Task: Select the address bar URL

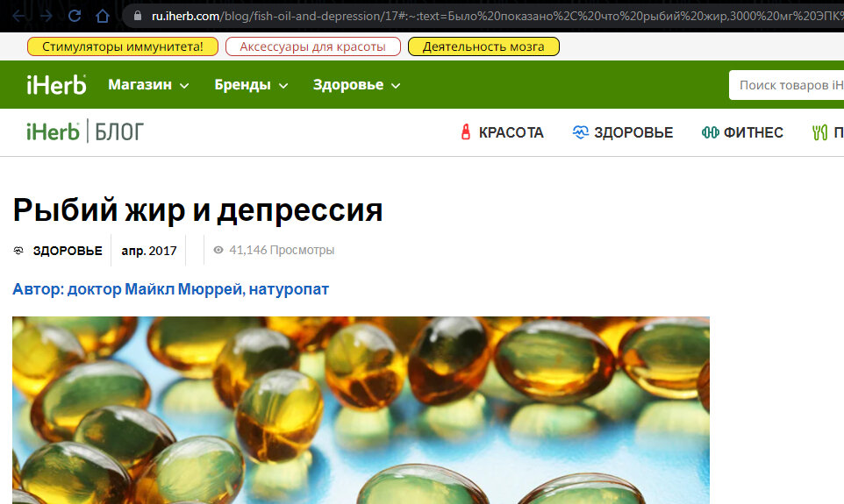Action: 497,16
